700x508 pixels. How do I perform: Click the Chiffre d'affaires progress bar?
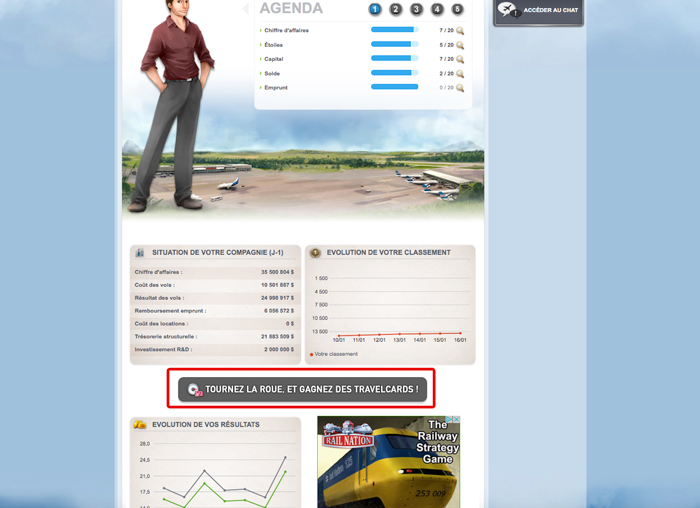coord(395,29)
